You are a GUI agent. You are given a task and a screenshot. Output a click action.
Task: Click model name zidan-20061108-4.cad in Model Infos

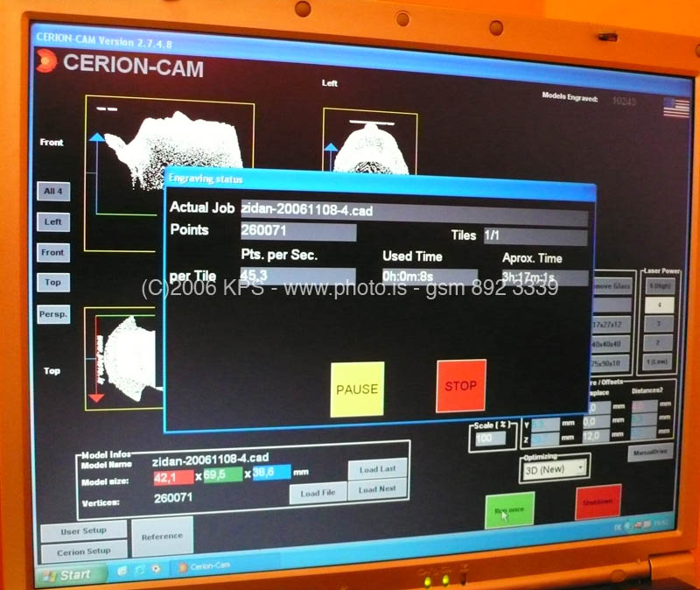point(210,460)
